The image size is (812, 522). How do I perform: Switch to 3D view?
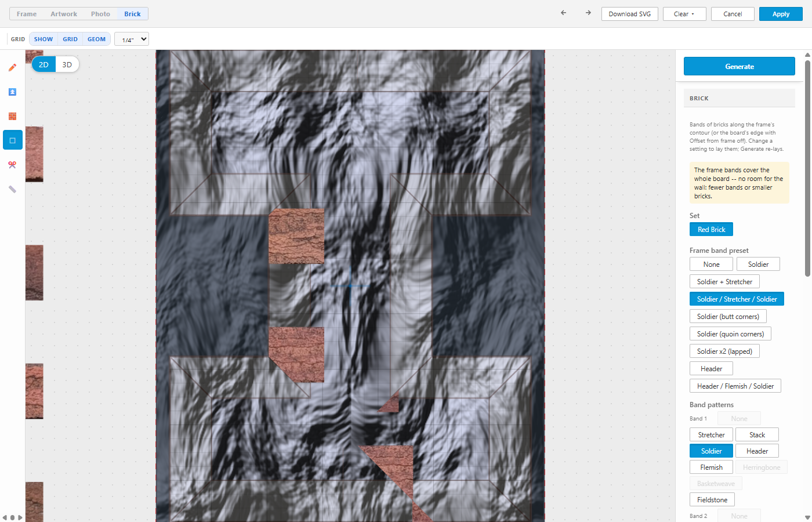tap(67, 64)
